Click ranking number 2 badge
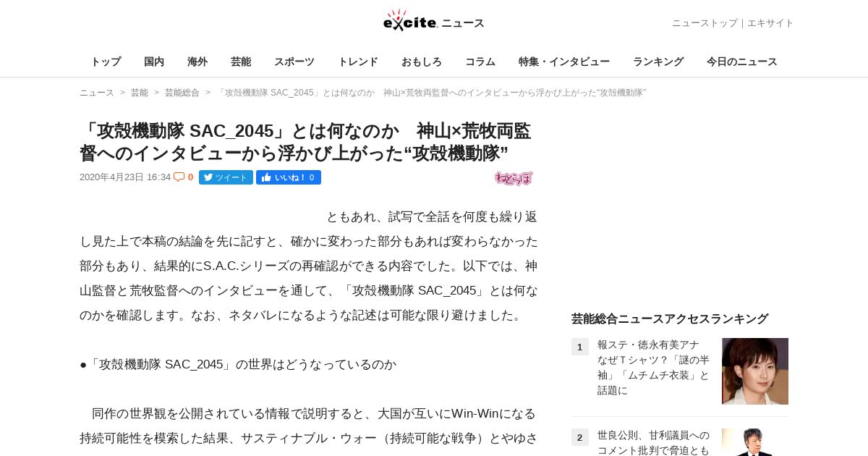This screenshot has width=868, height=456. [x=580, y=437]
